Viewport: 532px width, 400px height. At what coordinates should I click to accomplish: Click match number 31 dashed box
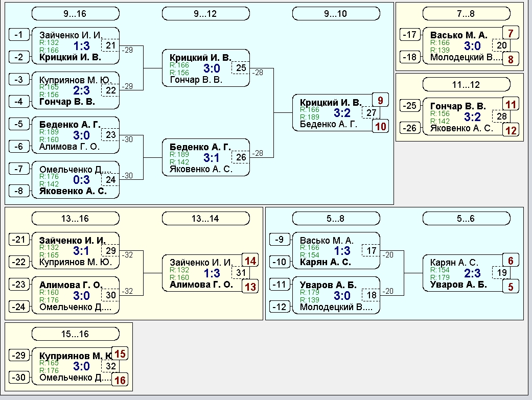241,272
